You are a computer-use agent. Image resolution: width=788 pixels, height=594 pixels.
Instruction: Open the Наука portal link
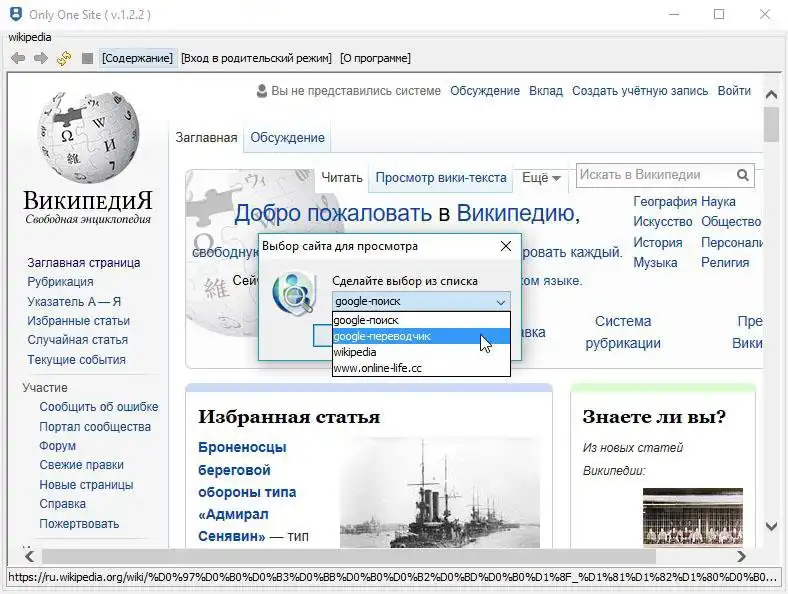pos(718,202)
